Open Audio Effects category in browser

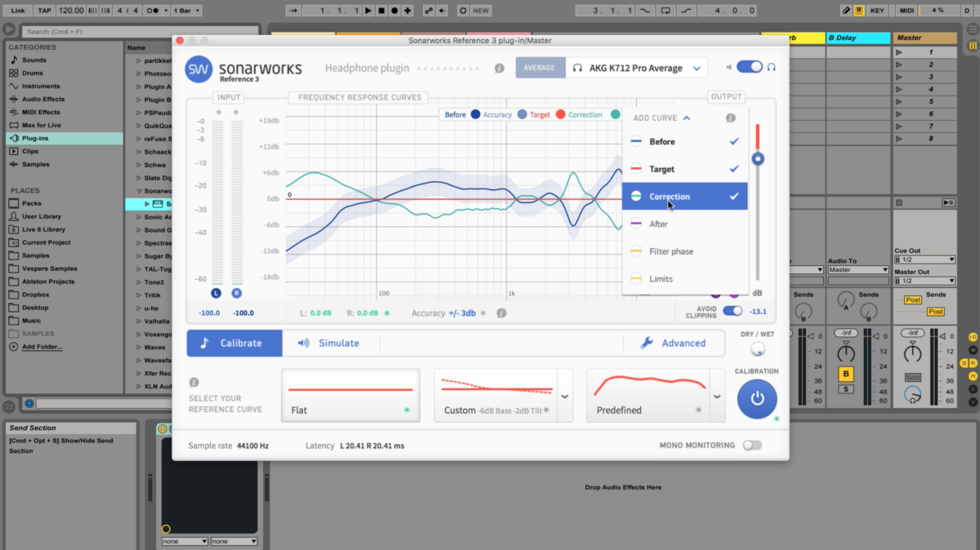[43, 100]
